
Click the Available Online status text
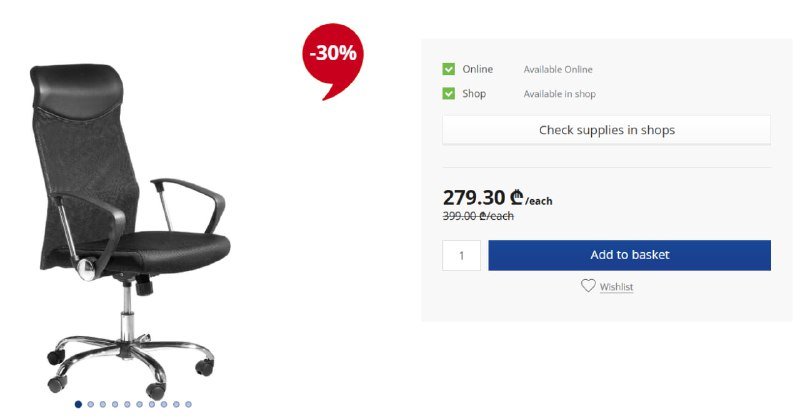click(x=558, y=69)
